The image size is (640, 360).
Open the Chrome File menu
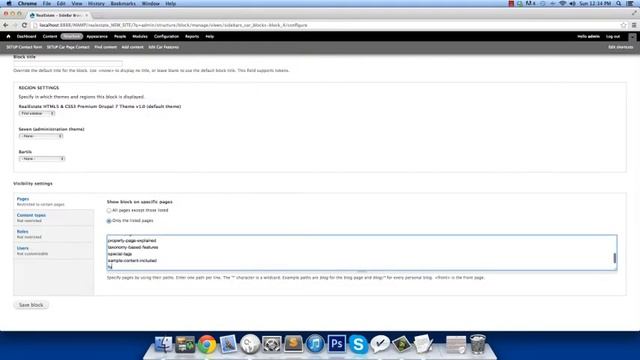47,4
